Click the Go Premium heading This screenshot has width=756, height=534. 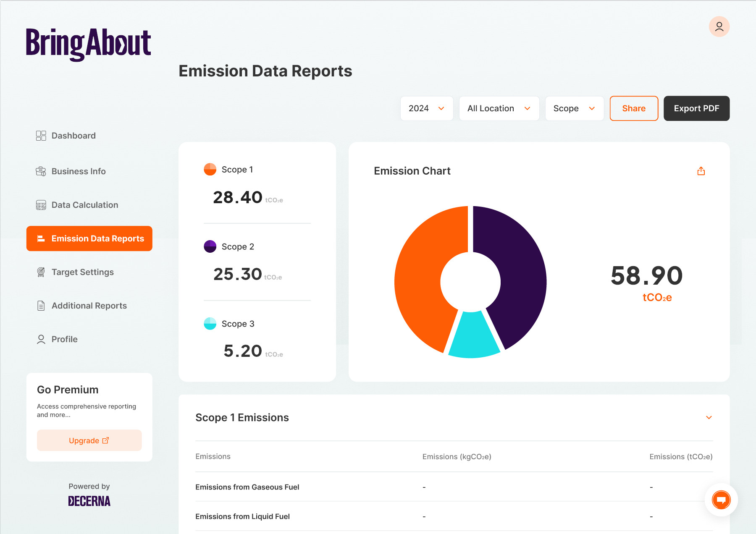coord(68,390)
